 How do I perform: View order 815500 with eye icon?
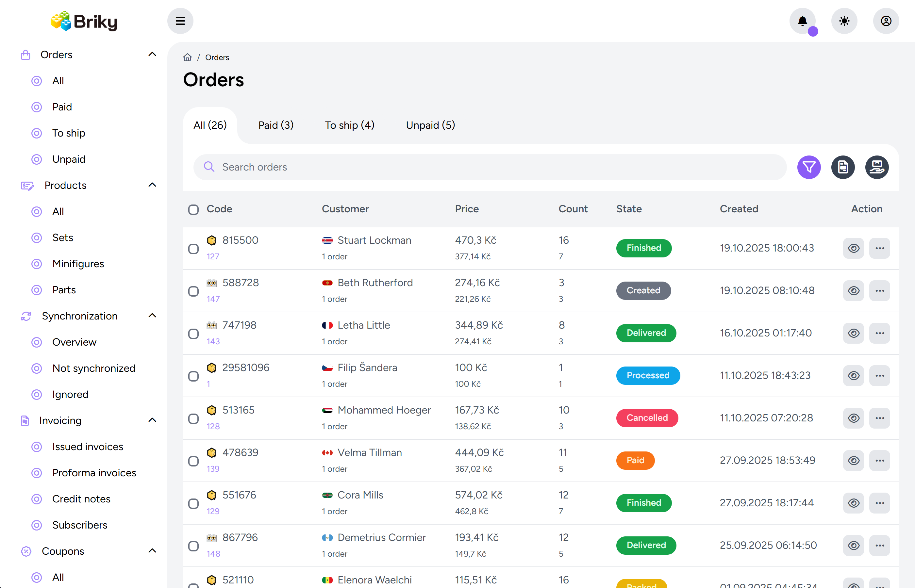(853, 248)
